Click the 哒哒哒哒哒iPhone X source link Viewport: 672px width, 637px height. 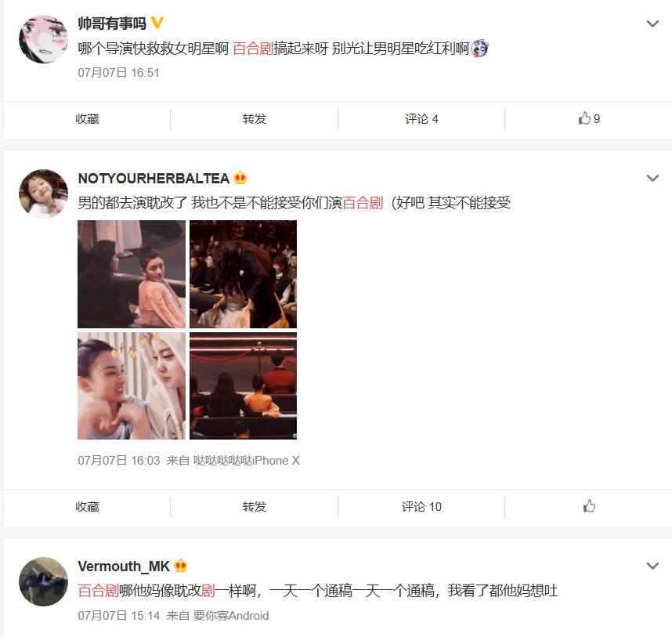(247, 461)
